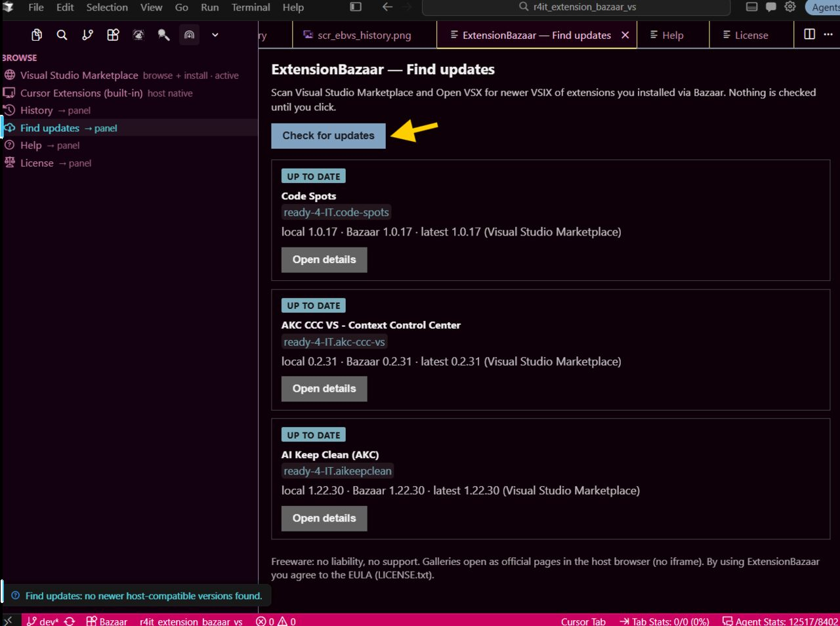The height and width of the screenshot is (626, 840).
Task: Click Cursor Tab in status bar
Action: (x=583, y=621)
